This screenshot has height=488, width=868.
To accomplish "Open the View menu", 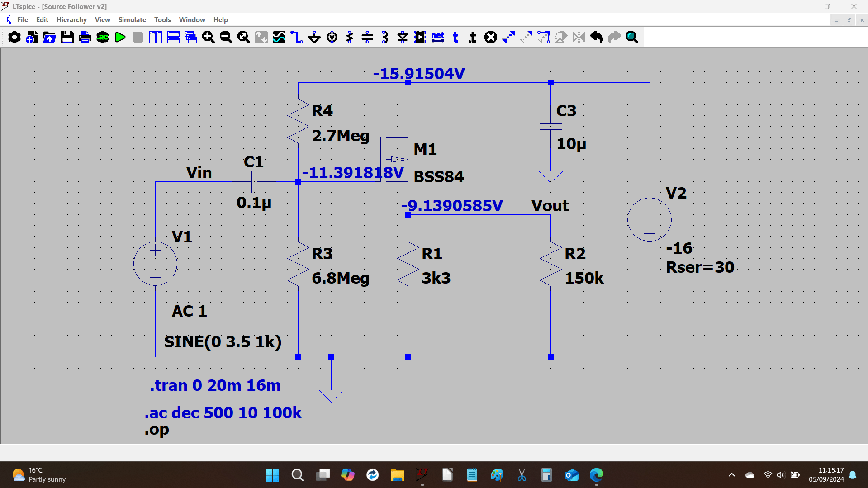I will [x=103, y=20].
